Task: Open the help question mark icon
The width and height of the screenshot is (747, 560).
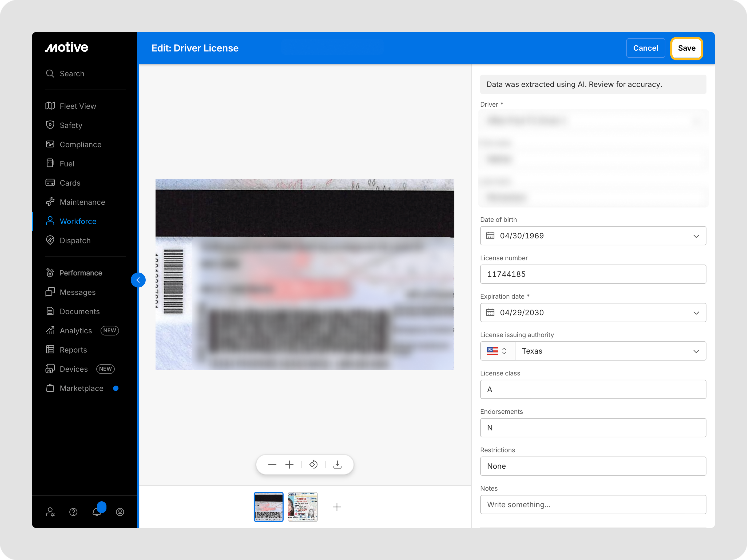Action: click(73, 512)
